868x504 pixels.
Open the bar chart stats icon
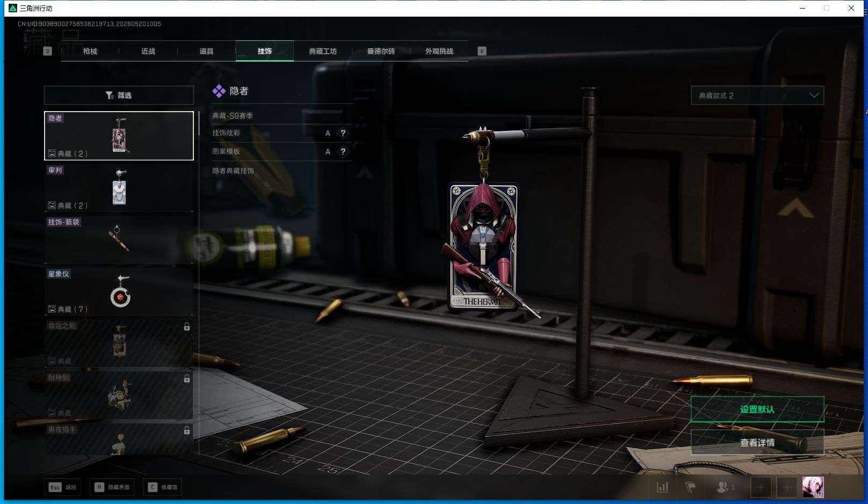click(663, 487)
